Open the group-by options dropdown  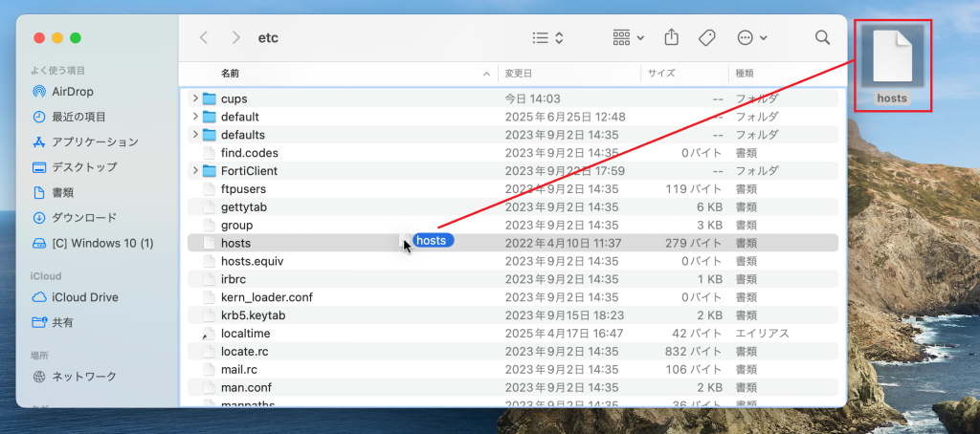coord(628,37)
